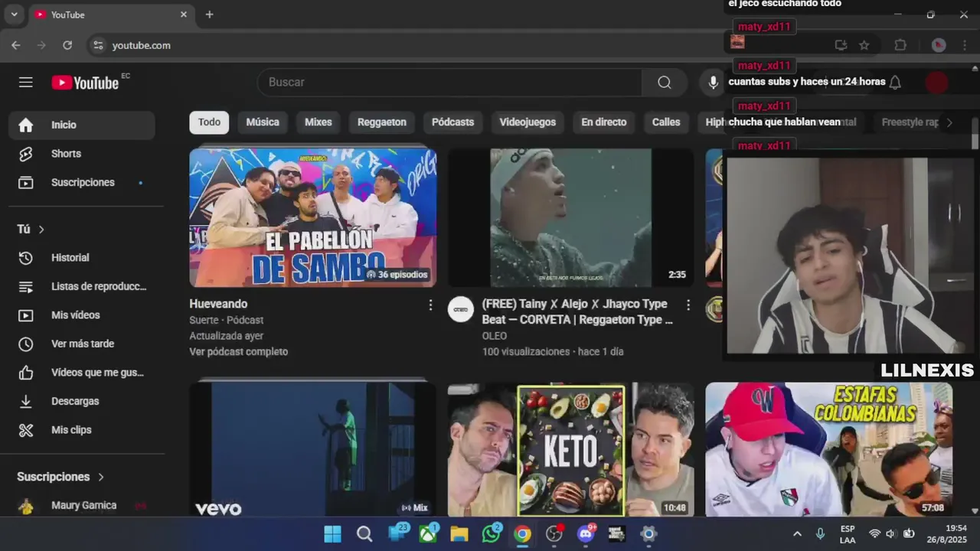
Task: Open ESP LAA keyboard language indicator
Action: click(848, 534)
